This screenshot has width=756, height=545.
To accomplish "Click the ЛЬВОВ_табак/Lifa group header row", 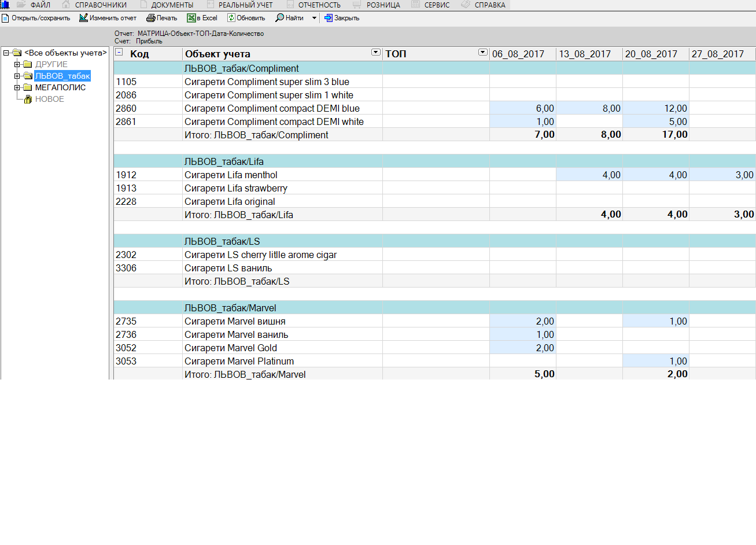I will tap(434, 161).
